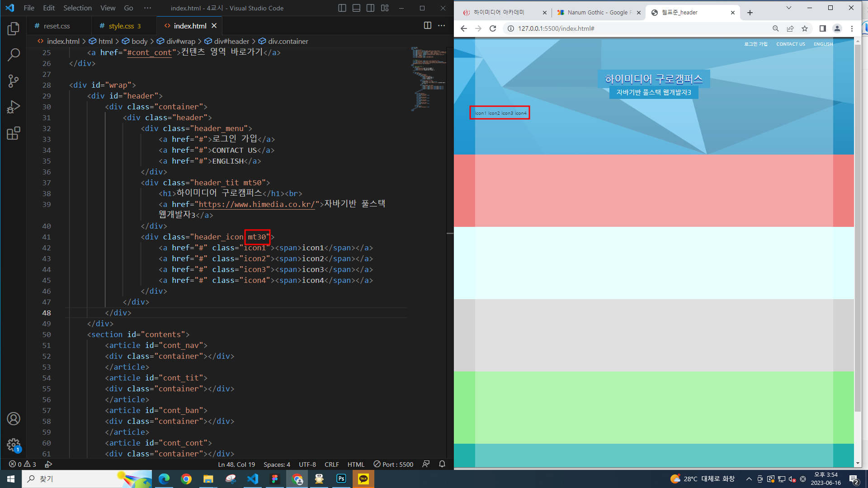The width and height of the screenshot is (868, 488).
Task: Switch to the style.css tab
Action: 121,26
